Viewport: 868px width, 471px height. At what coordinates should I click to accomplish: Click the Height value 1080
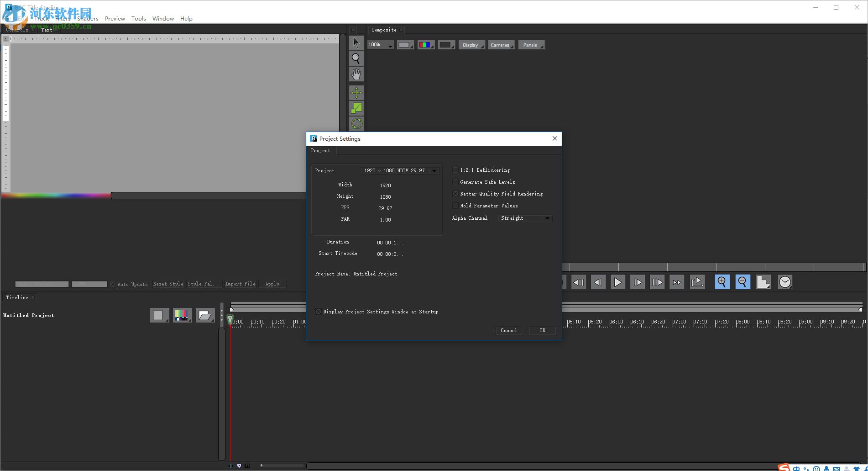tap(385, 197)
